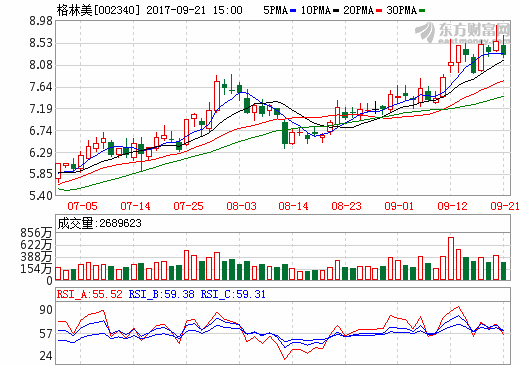Click the RSI_C:59.31 indicator value
520x365 pixels.
tap(233, 294)
